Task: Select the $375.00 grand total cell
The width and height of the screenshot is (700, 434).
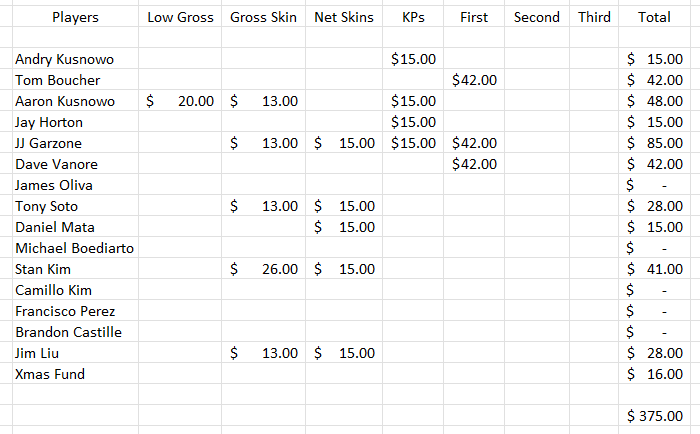Action: point(654,415)
